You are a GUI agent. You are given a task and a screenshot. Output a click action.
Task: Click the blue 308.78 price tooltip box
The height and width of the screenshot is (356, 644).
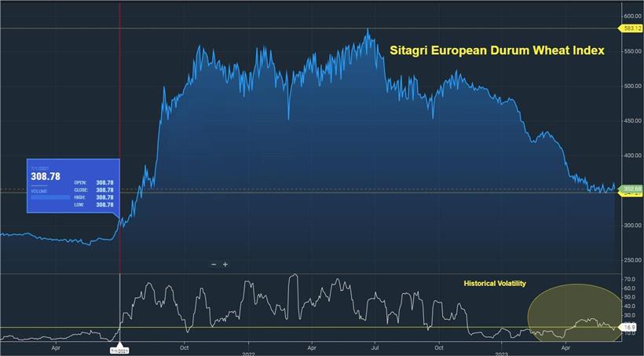tap(72, 186)
